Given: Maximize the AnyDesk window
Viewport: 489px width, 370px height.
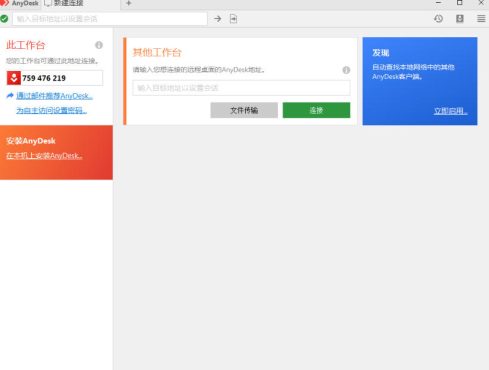Looking at the screenshot, I should (x=460, y=3).
